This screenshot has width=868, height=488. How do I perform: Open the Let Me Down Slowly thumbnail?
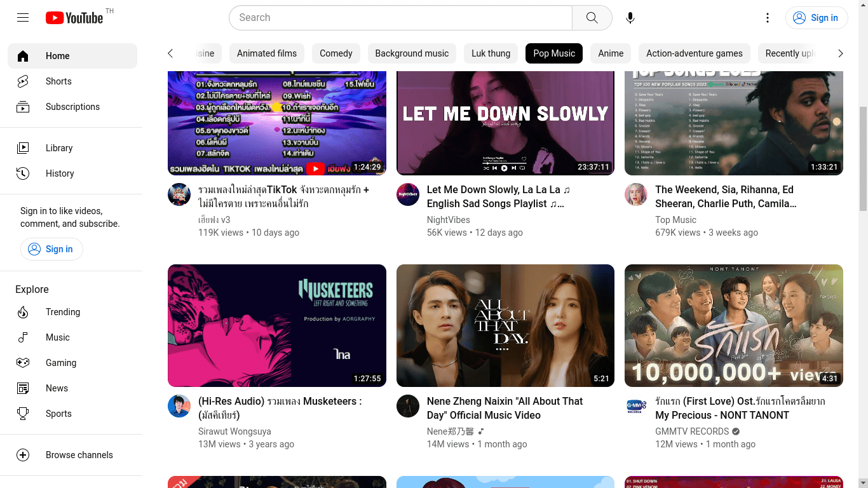505,123
